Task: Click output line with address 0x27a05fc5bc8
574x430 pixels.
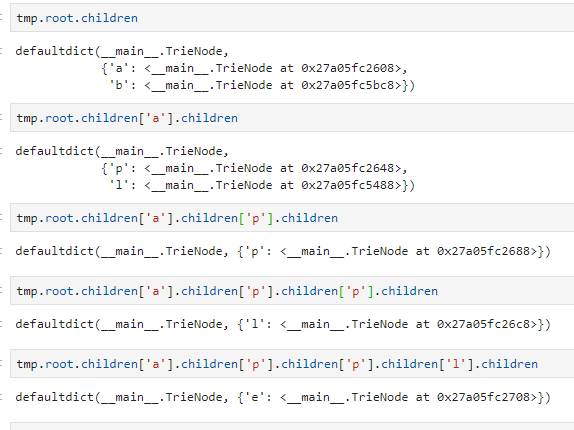Action: [262, 85]
